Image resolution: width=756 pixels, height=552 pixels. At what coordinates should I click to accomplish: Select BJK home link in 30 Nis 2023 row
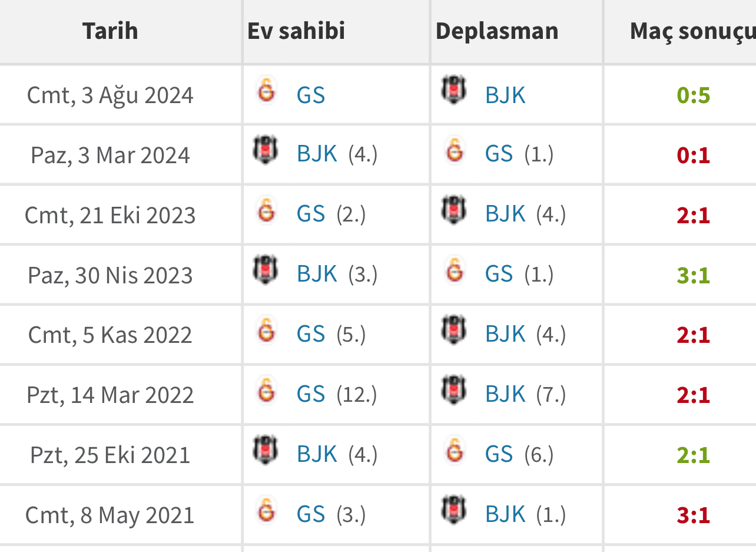tap(317, 275)
